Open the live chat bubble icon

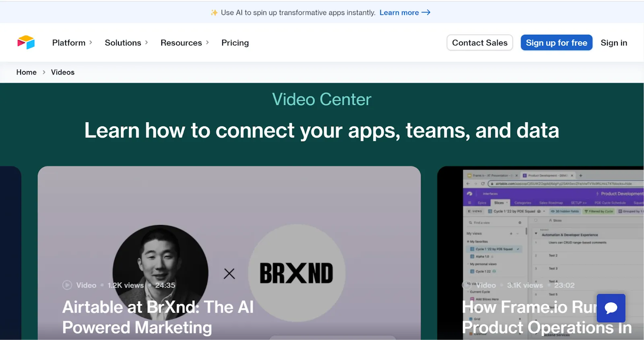[x=611, y=308]
